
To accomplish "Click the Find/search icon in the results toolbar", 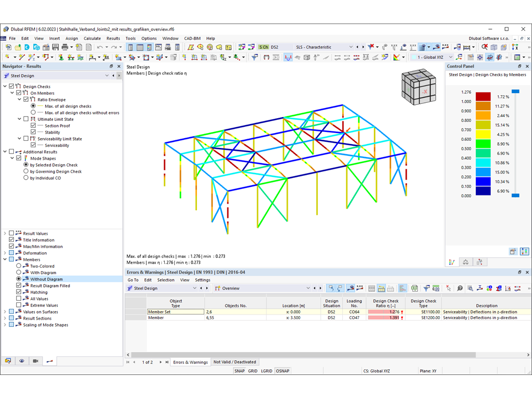I will tap(470, 288).
